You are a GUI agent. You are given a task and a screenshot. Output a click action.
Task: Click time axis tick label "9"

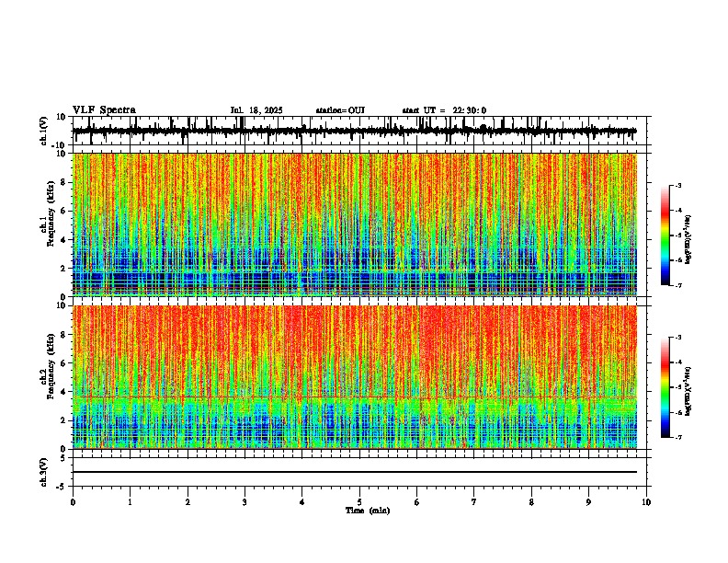[x=588, y=502]
